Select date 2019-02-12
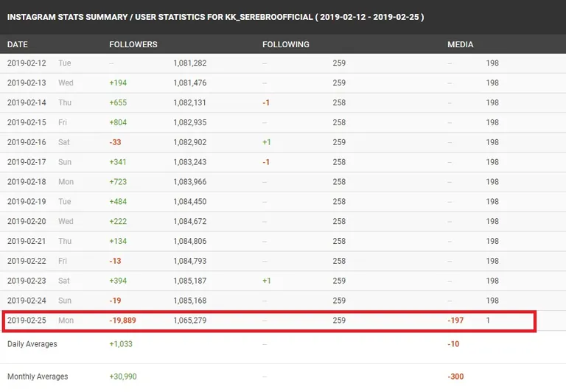 [x=27, y=63]
